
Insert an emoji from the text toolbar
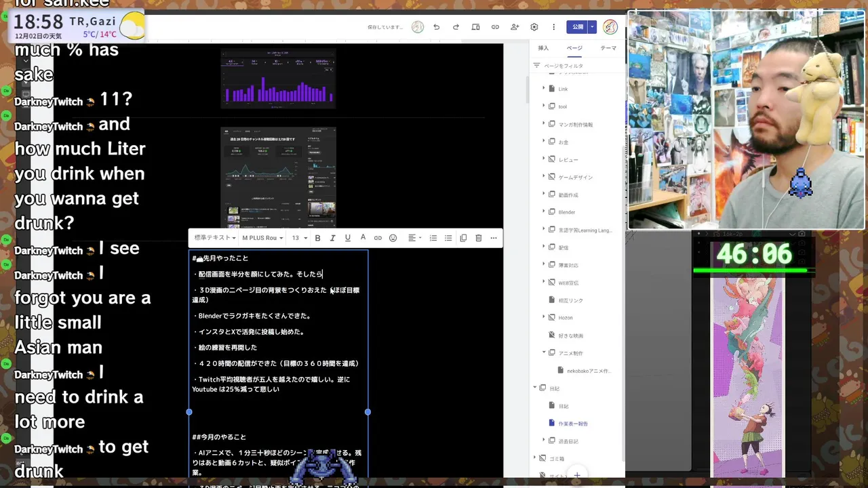click(x=393, y=238)
